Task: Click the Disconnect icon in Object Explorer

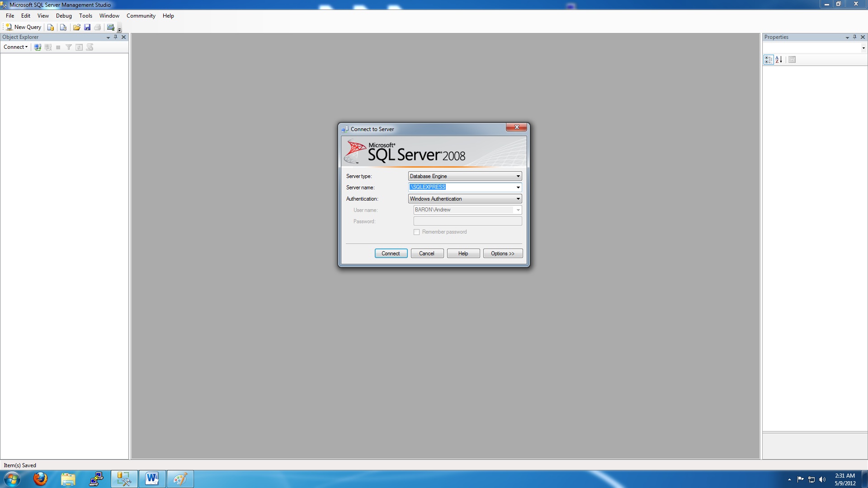Action: coord(48,47)
